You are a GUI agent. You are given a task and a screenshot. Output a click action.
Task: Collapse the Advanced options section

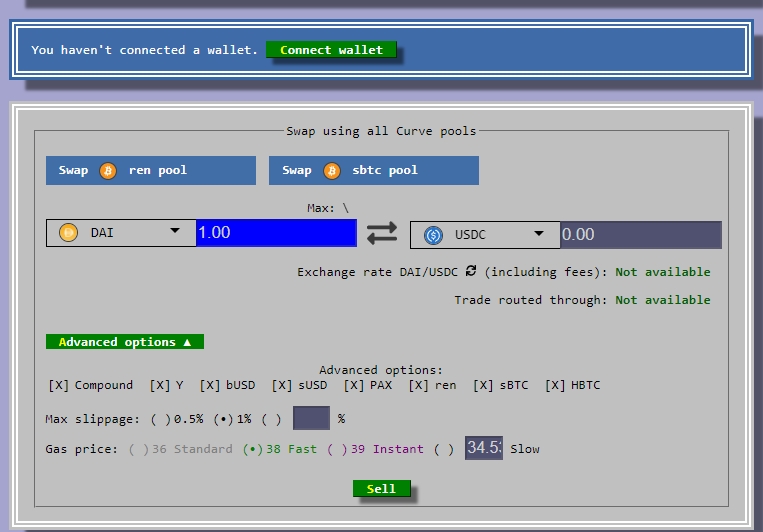tap(124, 342)
